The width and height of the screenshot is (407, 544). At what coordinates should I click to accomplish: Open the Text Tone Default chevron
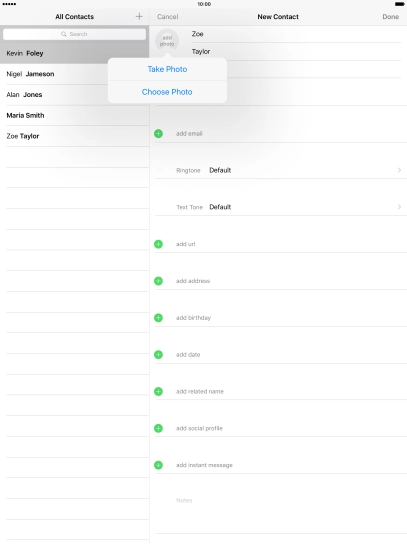399,207
